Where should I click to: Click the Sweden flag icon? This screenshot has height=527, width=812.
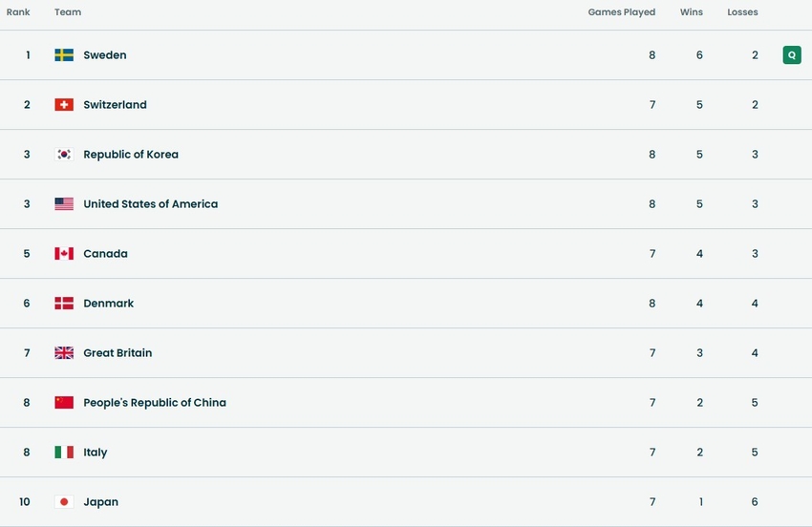coord(64,55)
